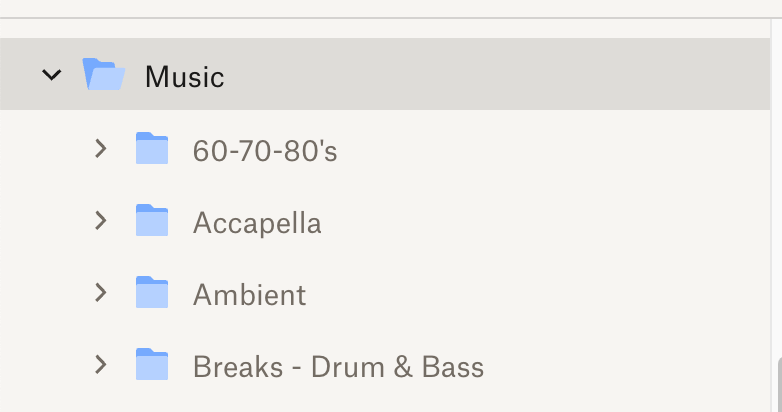Select Breaks - Drum & Bass text label
Viewport: 782px width, 412px height.
pyautogui.click(x=338, y=367)
